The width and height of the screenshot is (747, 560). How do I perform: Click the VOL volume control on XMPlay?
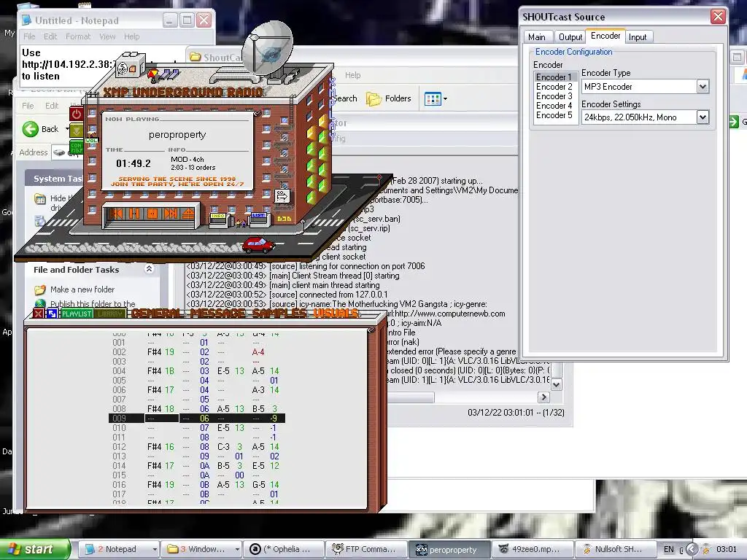91,141
